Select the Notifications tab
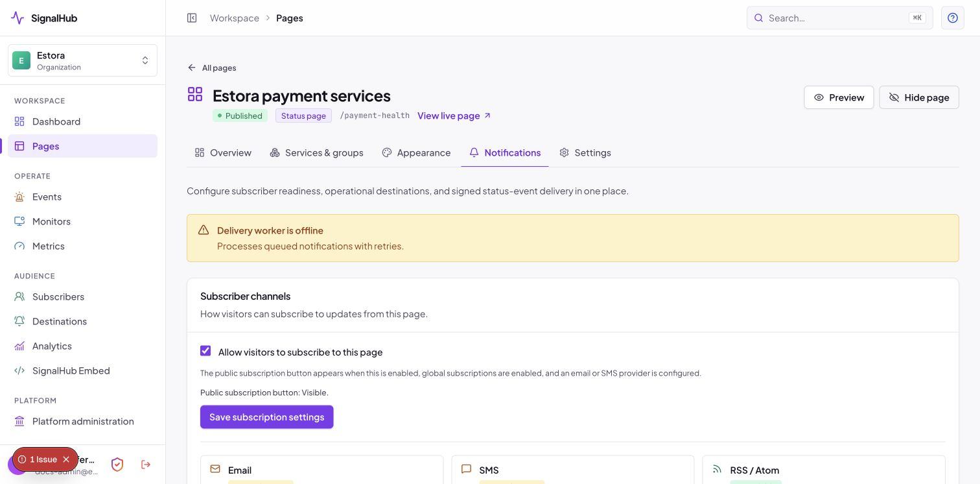980x484 pixels. click(505, 152)
